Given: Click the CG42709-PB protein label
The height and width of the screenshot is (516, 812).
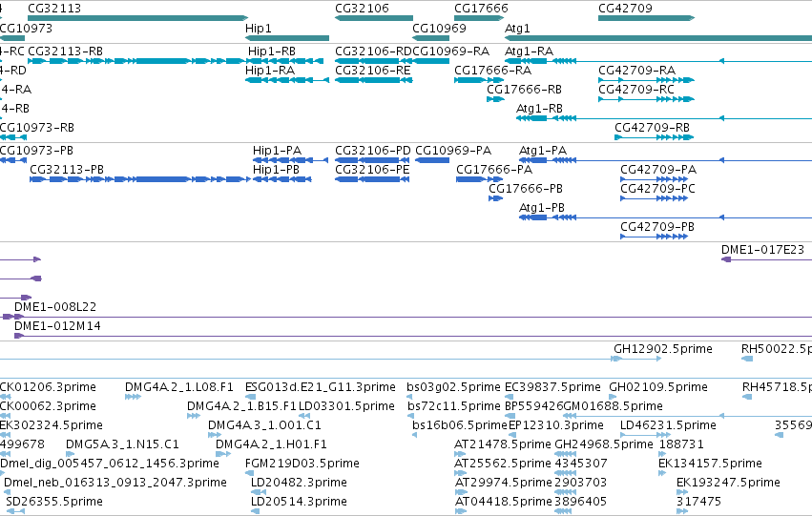Looking at the screenshot, I should coord(657,227).
